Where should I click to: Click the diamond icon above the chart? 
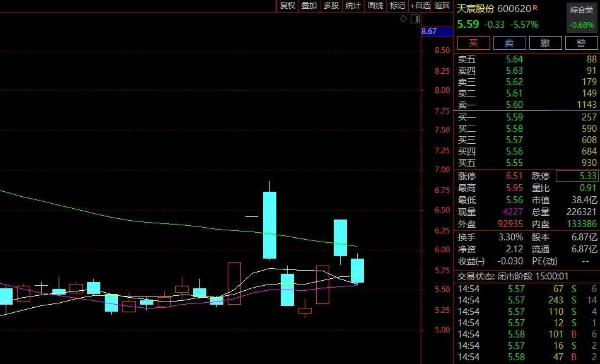[x=404, y=19]
